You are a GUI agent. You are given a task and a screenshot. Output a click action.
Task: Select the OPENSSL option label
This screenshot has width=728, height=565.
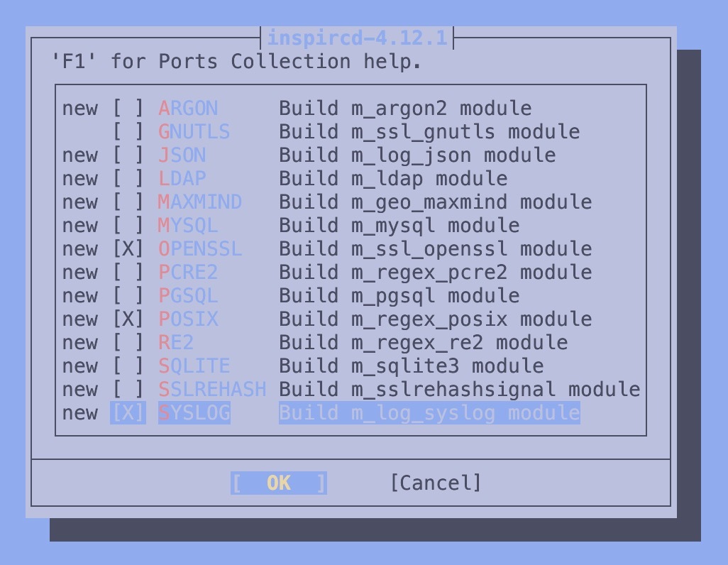pos(200,249)
